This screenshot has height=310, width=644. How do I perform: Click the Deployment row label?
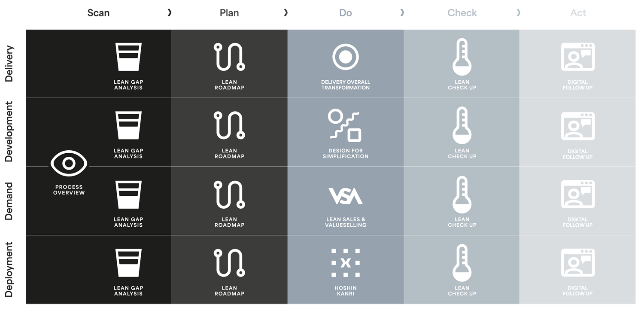tap(9, 270)
